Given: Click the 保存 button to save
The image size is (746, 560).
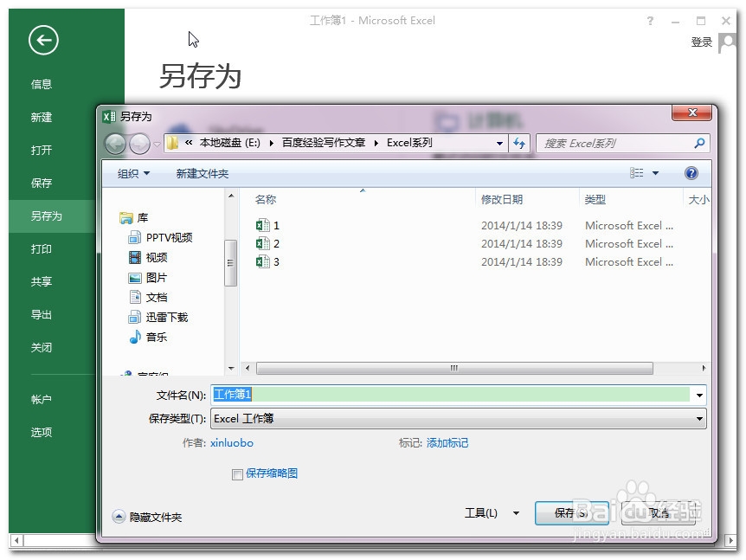Looking at the screenshot, I should pos(571,512).
